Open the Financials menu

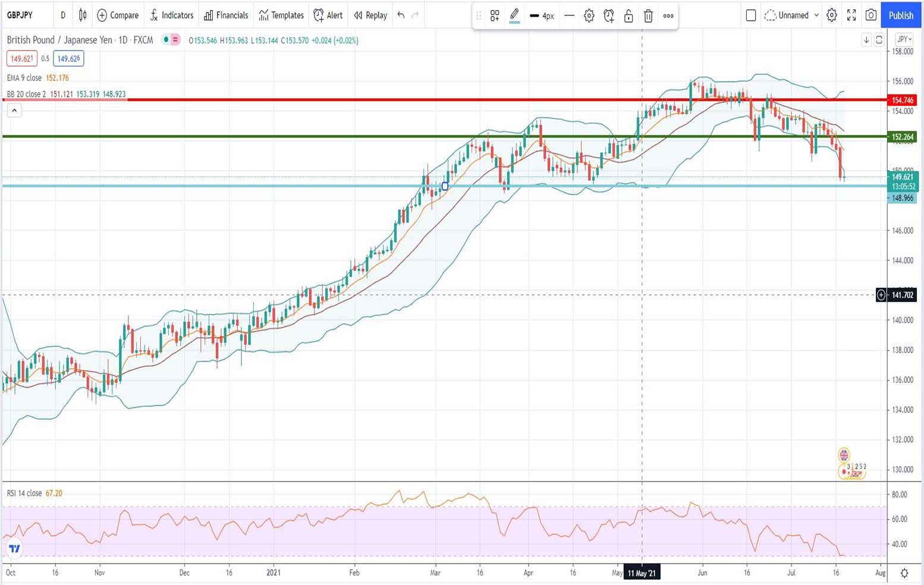226,15
